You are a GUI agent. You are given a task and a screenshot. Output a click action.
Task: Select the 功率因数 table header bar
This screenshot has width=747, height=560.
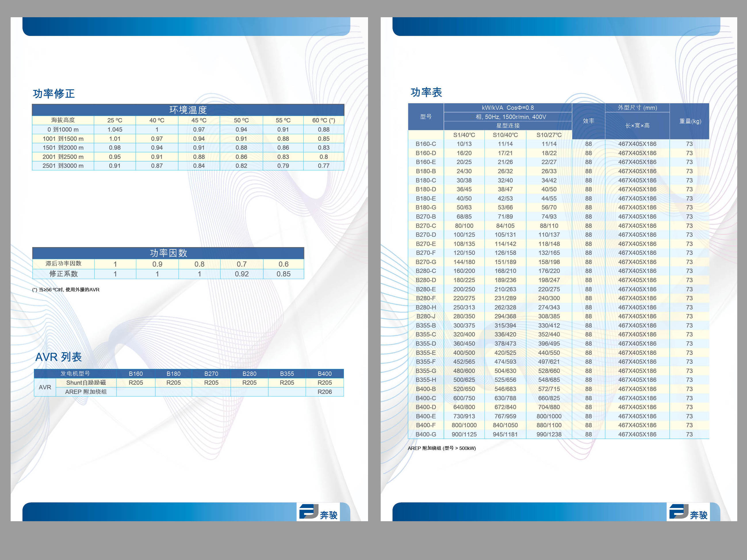point(168,253)
